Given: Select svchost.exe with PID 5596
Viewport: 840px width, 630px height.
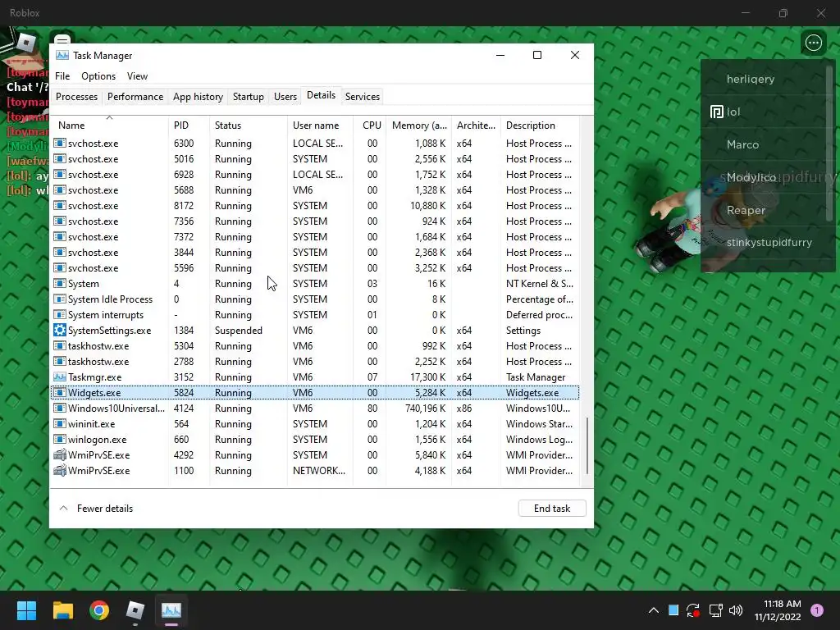Looking at the screenshot, I should [x=315, y=268].
